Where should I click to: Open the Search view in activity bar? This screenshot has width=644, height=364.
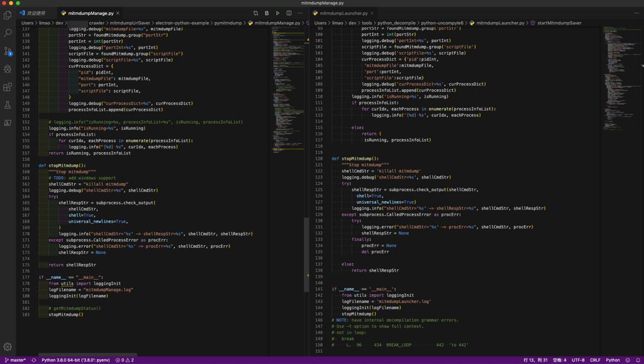pos(8,33)
